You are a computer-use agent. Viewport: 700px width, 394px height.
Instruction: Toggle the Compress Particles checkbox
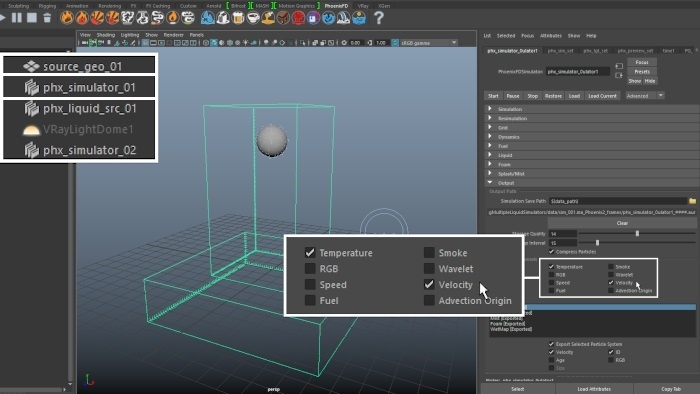click(552, 252)
